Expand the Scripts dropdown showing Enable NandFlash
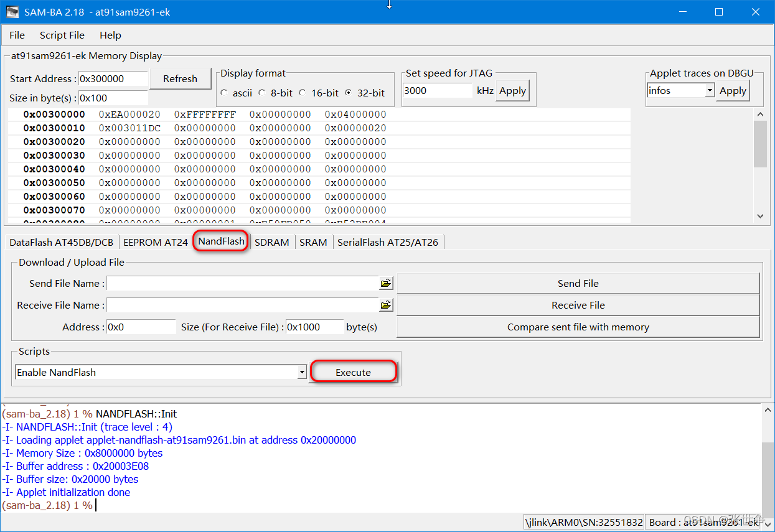This screenshot has height=532, width=775. [x=302, y=373]
